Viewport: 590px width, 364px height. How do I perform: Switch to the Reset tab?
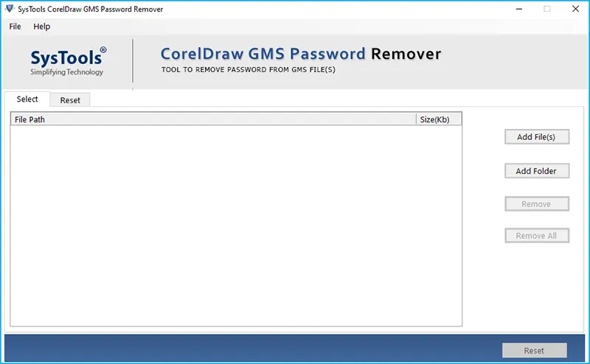pos(70,100)
